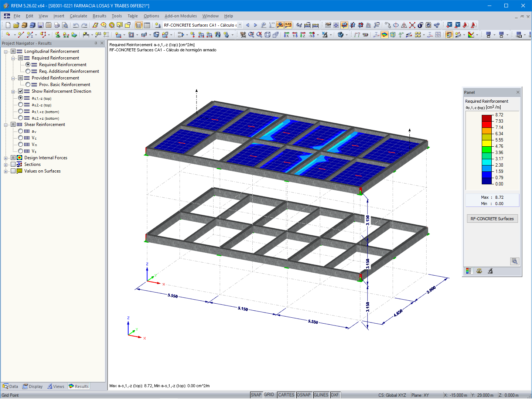The image size is (532, 399).
Task: Open the panel search magnifier in the Panel
Action: click(514, 261)
